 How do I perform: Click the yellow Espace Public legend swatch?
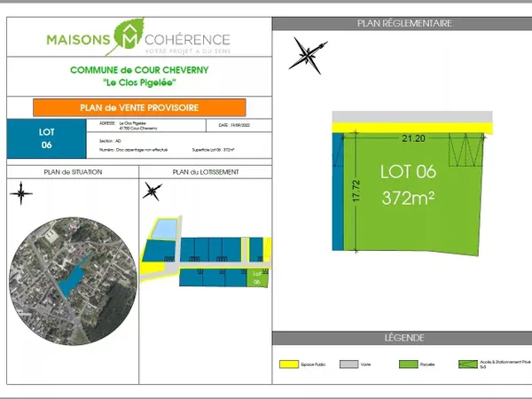(x=289, y=364)
